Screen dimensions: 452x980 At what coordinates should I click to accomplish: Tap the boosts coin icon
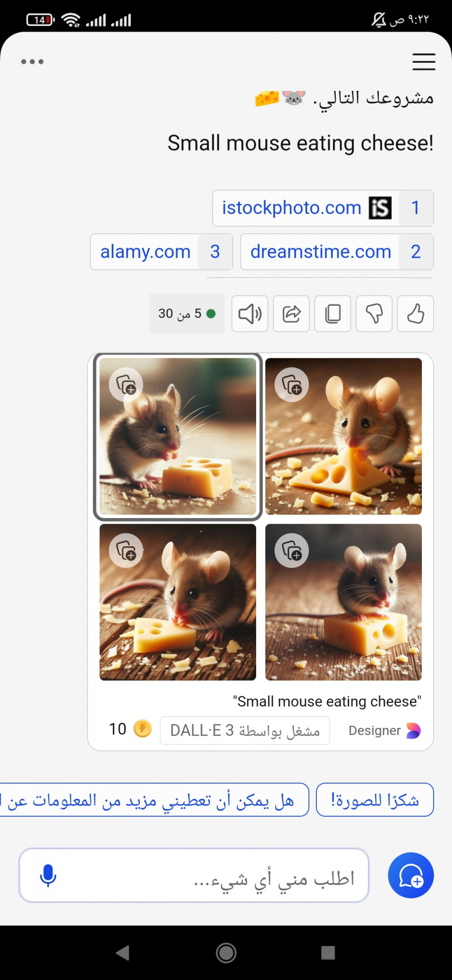[143, 728]
